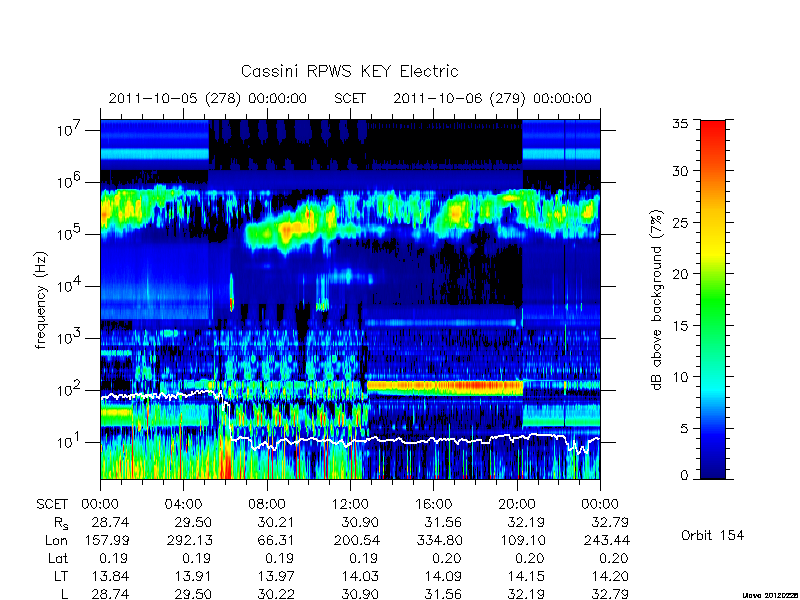Click the LT value 13.84
Screen dimensions: 800x600
click(x=110, y=577)
